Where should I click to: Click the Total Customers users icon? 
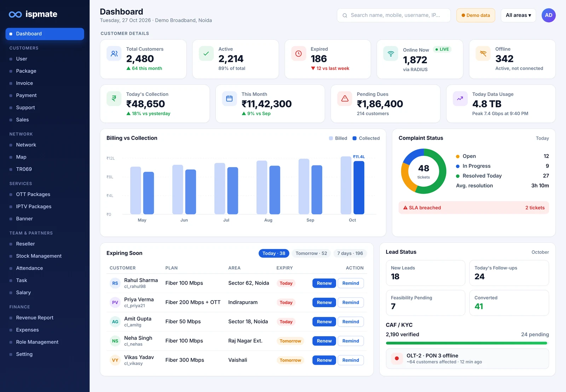pyautogui.click(x=114, y=54)
